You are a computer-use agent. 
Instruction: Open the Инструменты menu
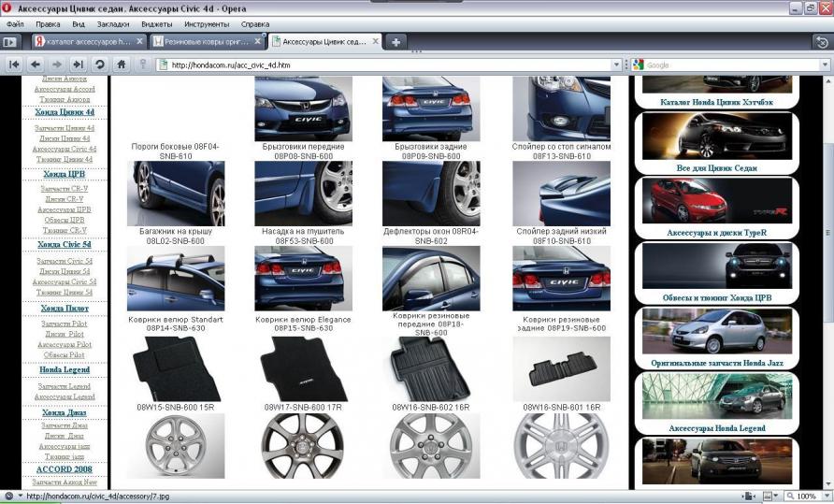(207, 24)
